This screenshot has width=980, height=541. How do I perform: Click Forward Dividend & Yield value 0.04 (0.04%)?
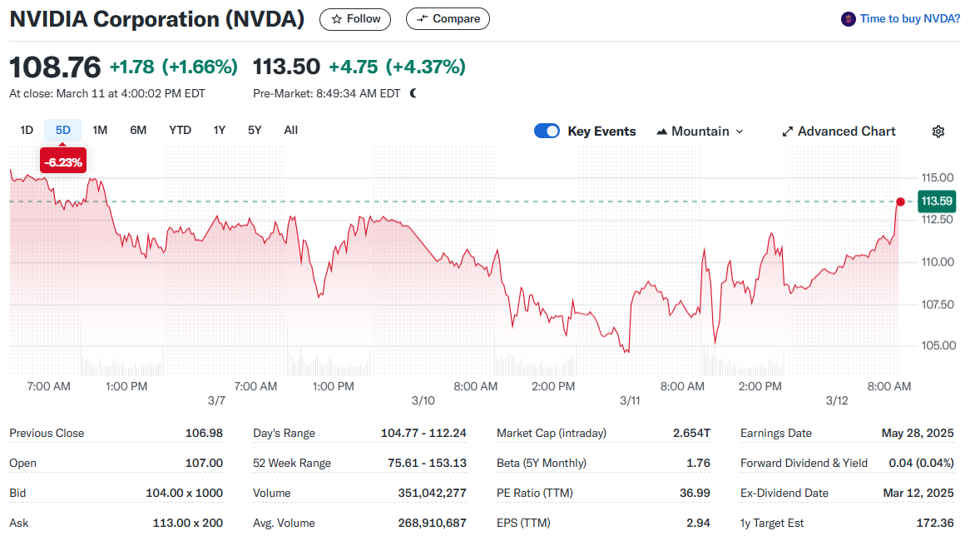point(921,463)
